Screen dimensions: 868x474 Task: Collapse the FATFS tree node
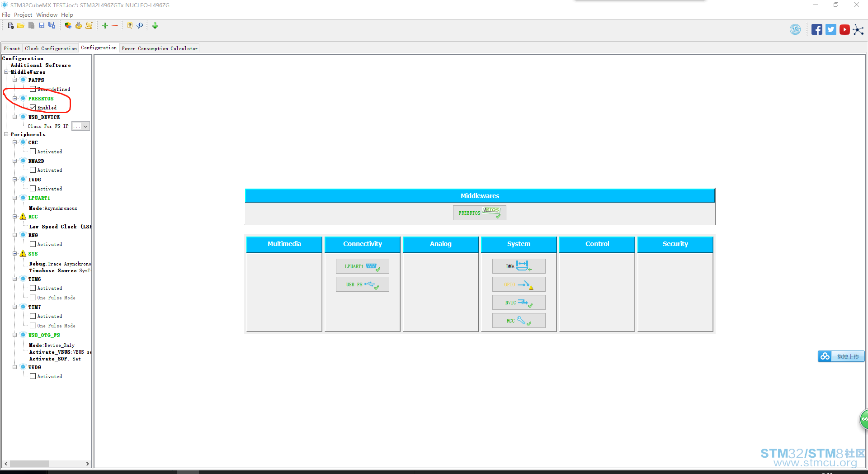coord(14,80)
